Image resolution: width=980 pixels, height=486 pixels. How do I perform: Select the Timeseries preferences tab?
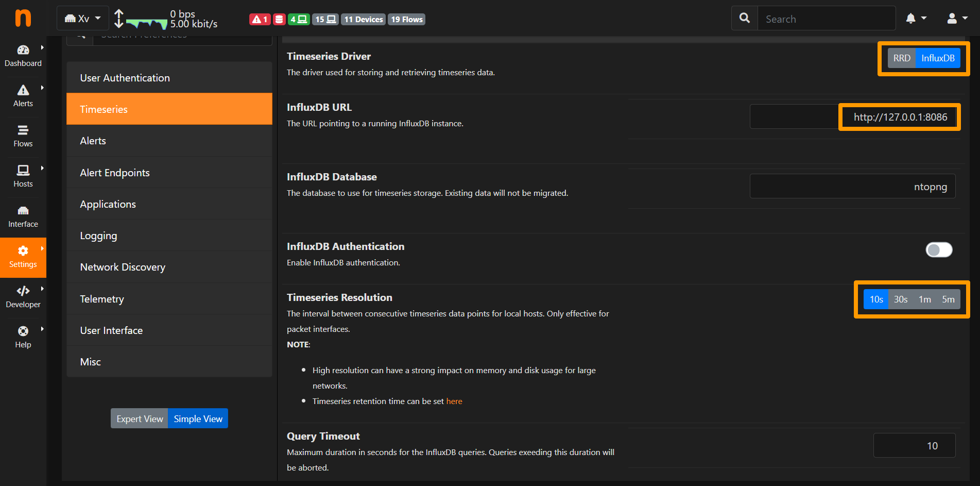pyautogui.click(x=169, y=109)
